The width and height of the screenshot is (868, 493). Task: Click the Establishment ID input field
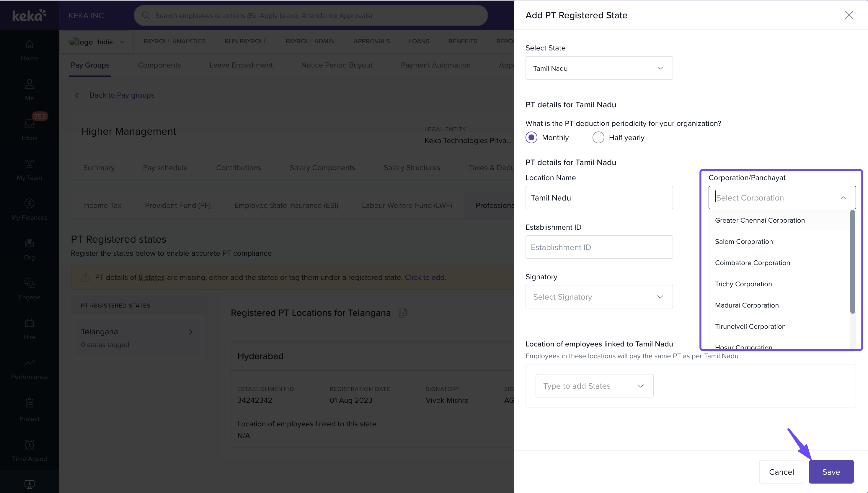pyautogui.click(x=598, y=247)
